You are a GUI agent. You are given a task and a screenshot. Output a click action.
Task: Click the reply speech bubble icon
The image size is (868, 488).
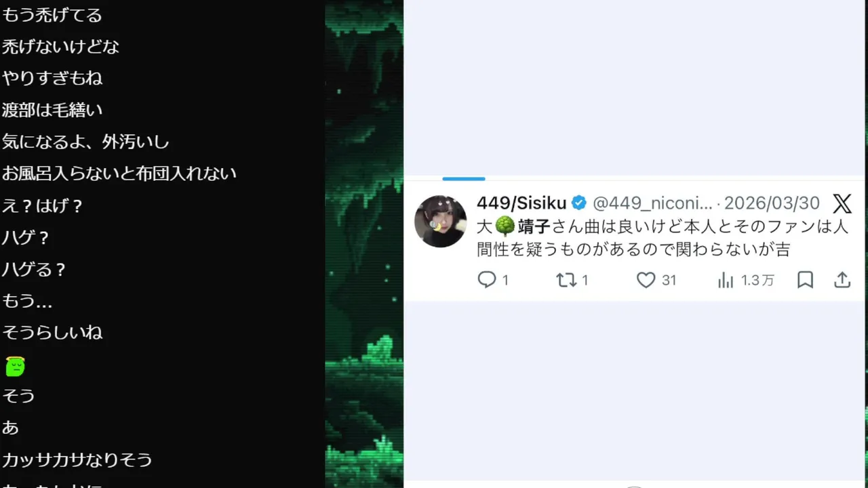coord(487,280)
